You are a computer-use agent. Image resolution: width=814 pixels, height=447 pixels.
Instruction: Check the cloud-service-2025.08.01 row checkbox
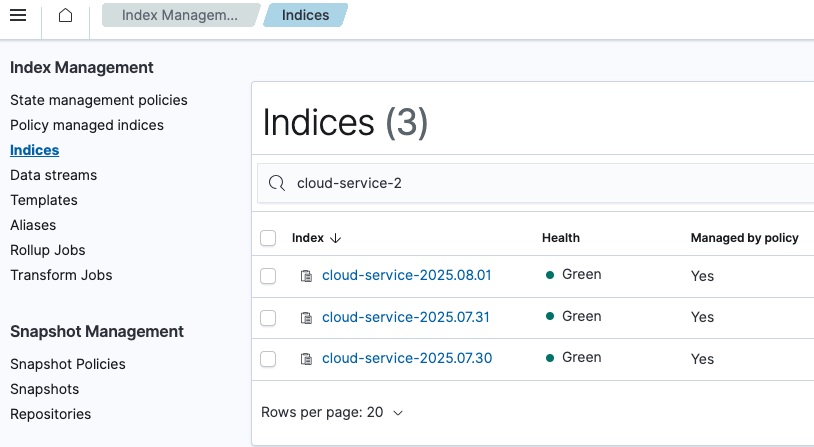click(x=268, y=275)
